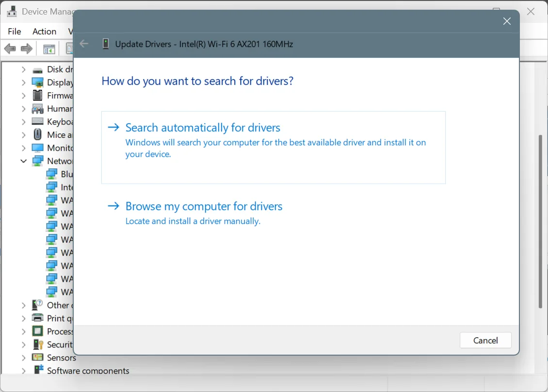Select the Print queues printer icon

37,318
